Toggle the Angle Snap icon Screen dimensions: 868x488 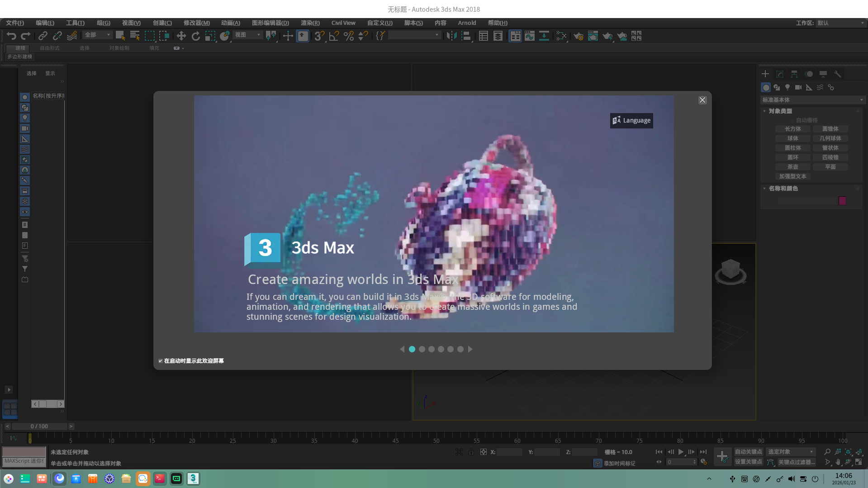(334, 36)
